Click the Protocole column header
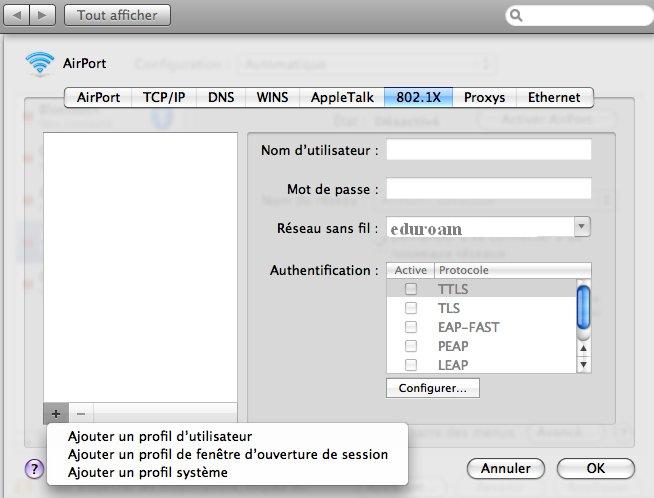The height and width of the screenshot is (498, 654). [x=513, y=270]
